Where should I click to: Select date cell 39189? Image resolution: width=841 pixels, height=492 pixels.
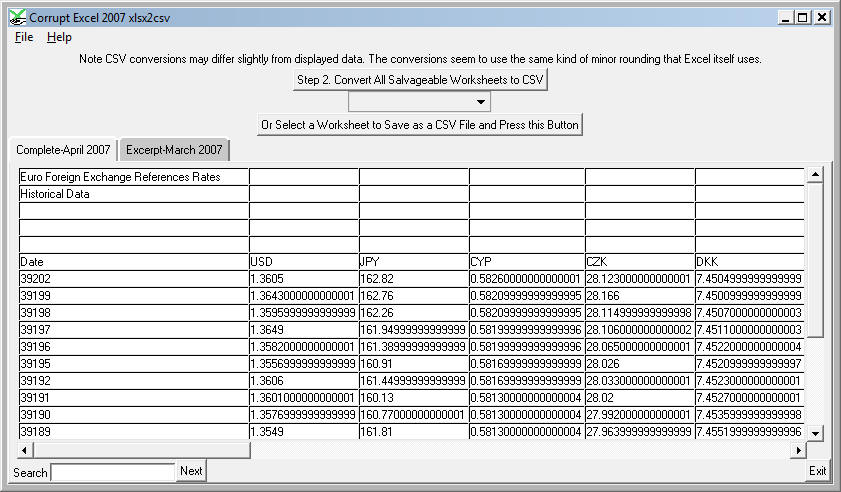point(134,431)
